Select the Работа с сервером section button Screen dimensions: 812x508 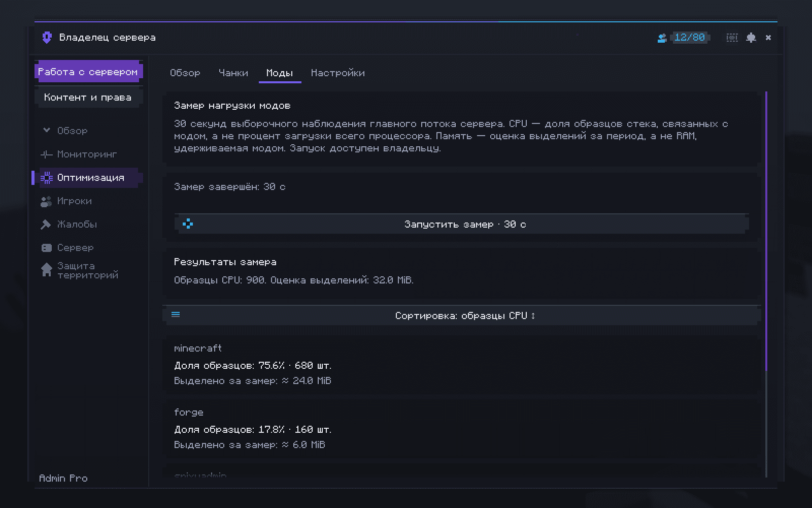[88, 72]
